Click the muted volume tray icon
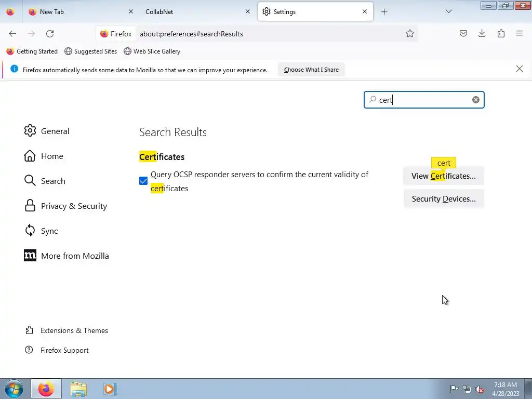The image size is (532, 399). click(x=480, y=389)
